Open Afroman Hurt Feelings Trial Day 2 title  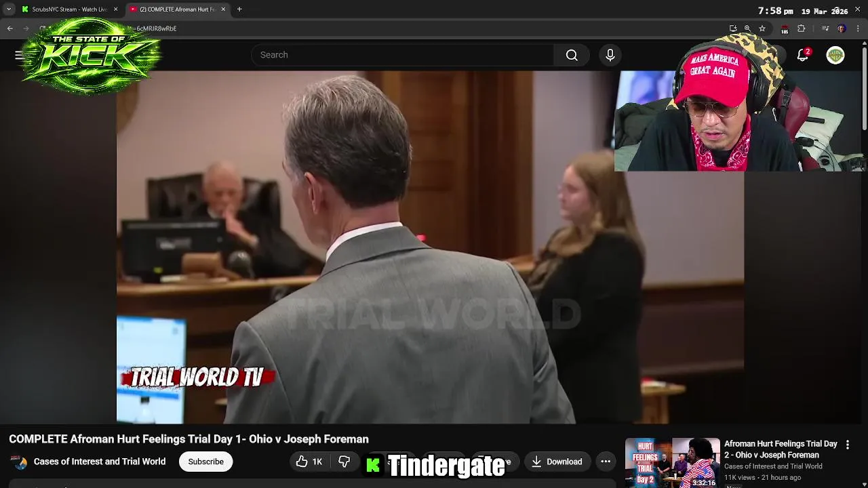click(781, 449)
